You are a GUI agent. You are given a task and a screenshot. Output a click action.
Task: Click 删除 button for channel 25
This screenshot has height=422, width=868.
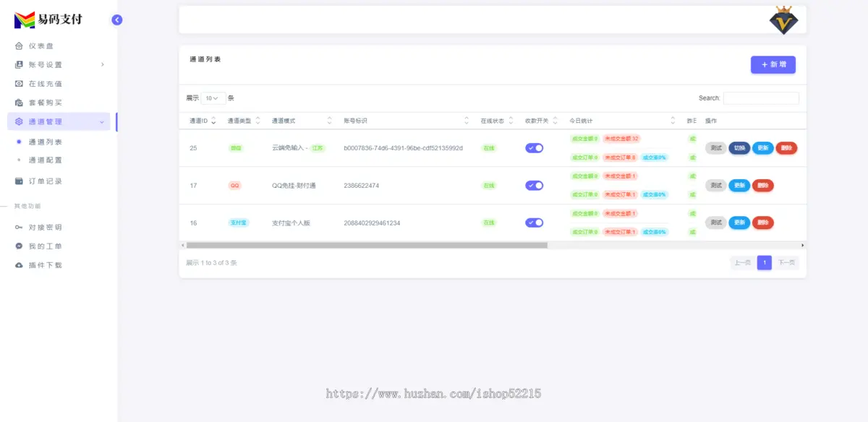[x=786, y=147]
